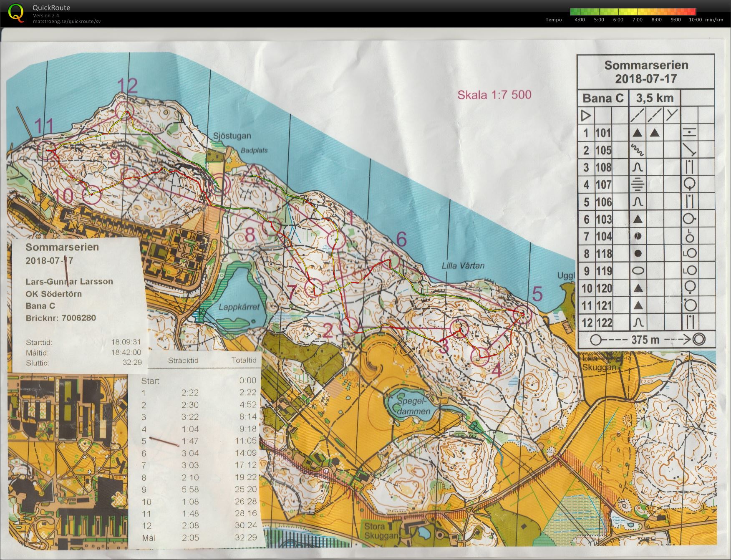Select control circle 4 on the map
This screenshot has width=731, height=560.
[x=480, y=356]
